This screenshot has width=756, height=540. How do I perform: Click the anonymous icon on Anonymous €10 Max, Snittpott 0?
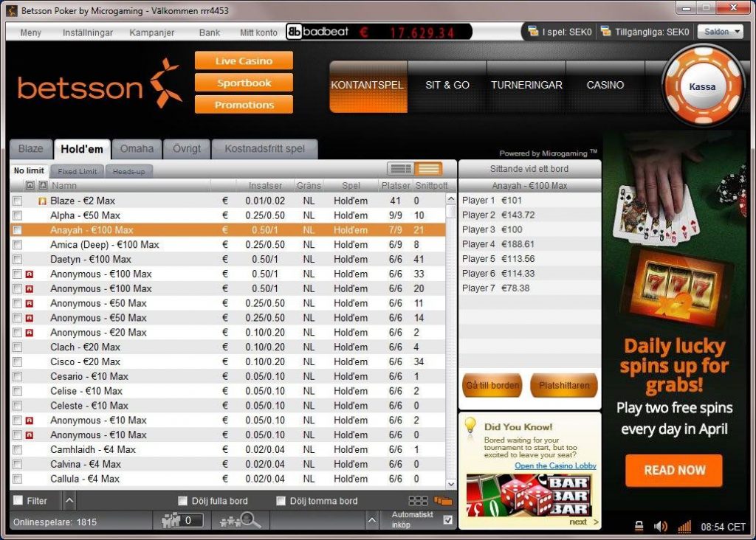point(30,435)
